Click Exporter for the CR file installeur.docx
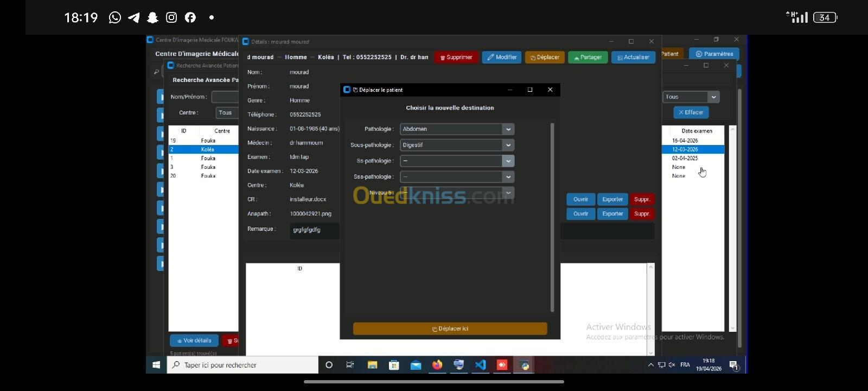This screenshot has width=868, height=391. click(612, 199)
